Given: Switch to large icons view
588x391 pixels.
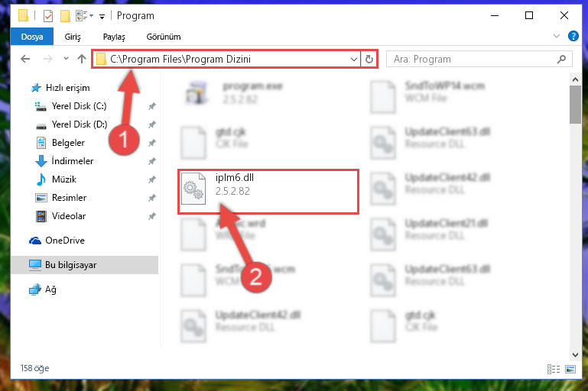Looking at the screenshot, I should click(570, 369).
